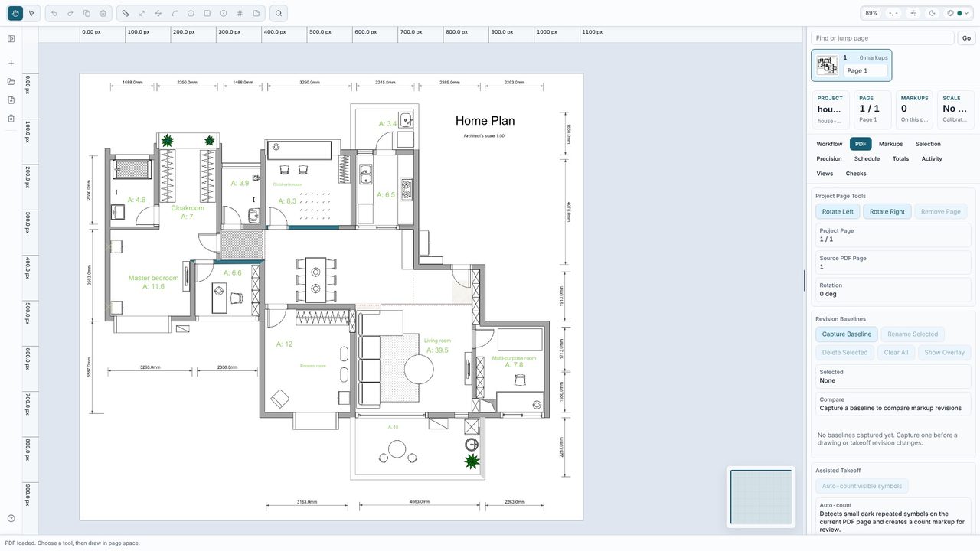This screenshot has height=551, width=980.
Task: Click the Go button
Action: (967, 38)
